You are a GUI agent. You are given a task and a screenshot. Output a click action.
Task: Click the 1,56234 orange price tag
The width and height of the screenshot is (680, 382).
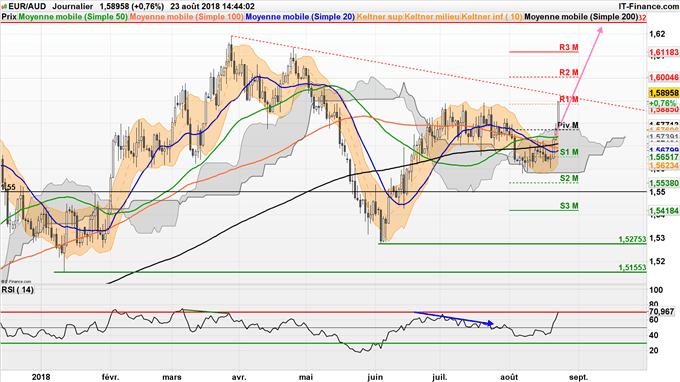click(x=664, y=166)
